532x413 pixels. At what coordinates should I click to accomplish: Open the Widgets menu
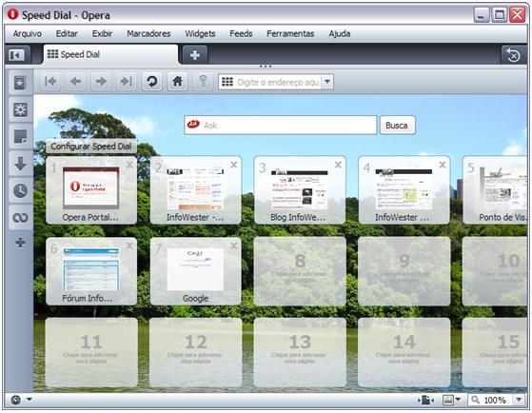pos(200,33)
